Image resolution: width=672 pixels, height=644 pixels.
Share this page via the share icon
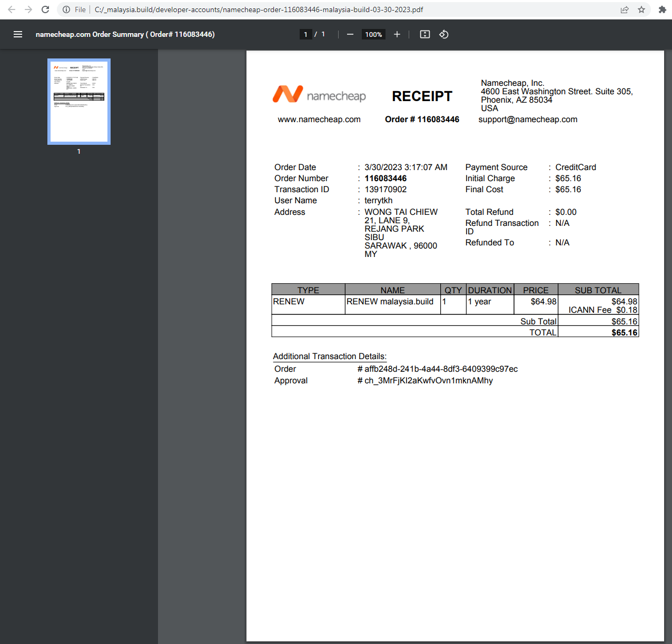click(625, 9)
